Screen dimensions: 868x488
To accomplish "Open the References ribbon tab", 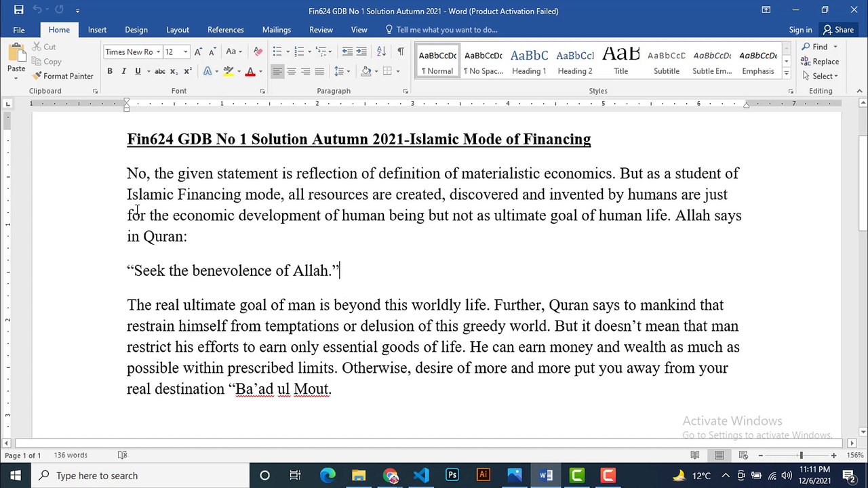I will click(x=226, y=30).
